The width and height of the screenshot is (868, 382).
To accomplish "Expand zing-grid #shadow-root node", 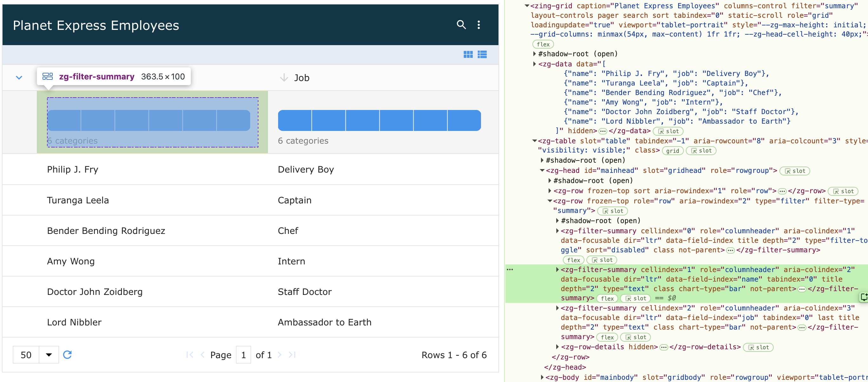I will 534,54.
